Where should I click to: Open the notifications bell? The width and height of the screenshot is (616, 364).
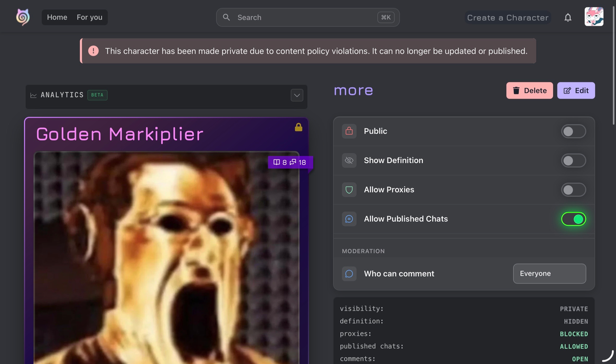[x=568, y=17]
